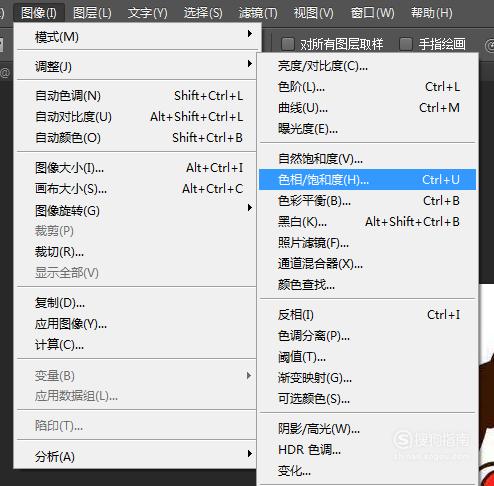The width and height of the screenshot is (494, 486).
Task: Open the 滤镜(T) menu
Action: pyautogui.click(x=258, y=13)
